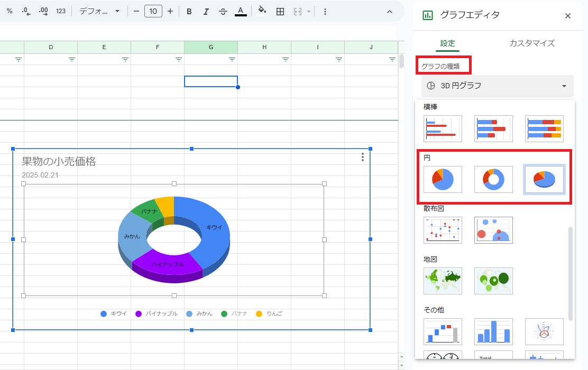
Task: Open filter for column G
Action: pos(232,59)
